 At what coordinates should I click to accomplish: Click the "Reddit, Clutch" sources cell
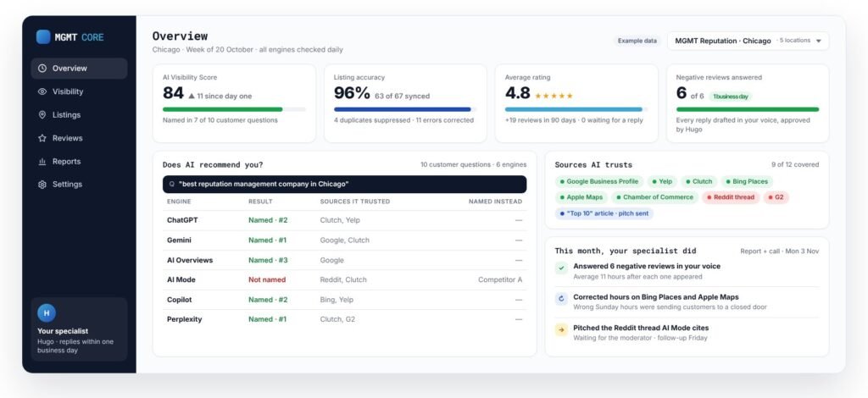[343, 279]
